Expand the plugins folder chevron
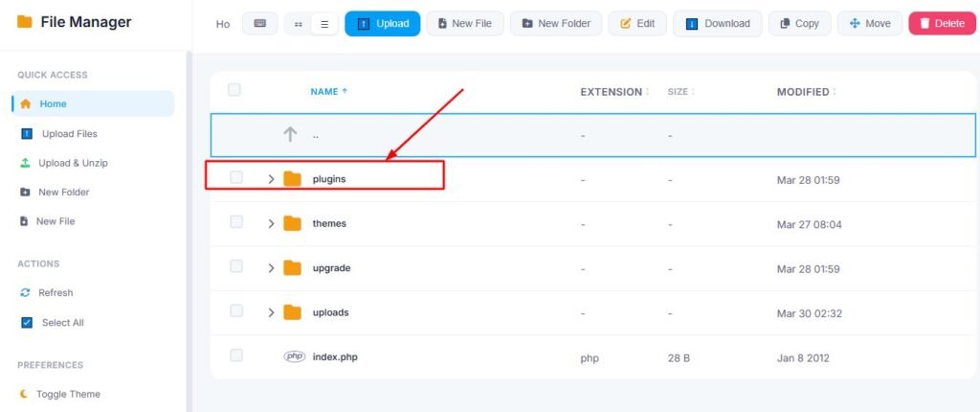 click(271, 179)
